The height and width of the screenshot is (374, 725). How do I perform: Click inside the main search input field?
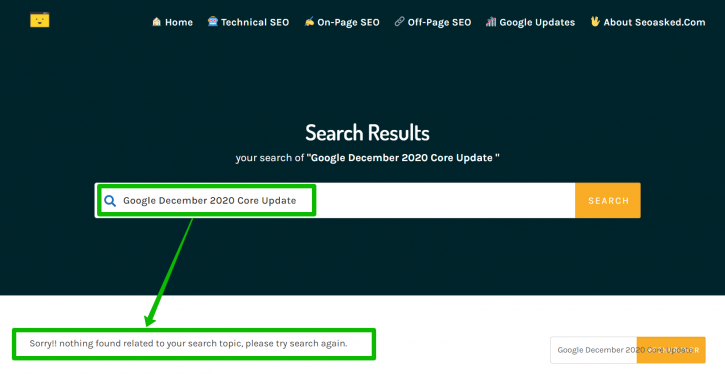point(335,201)
